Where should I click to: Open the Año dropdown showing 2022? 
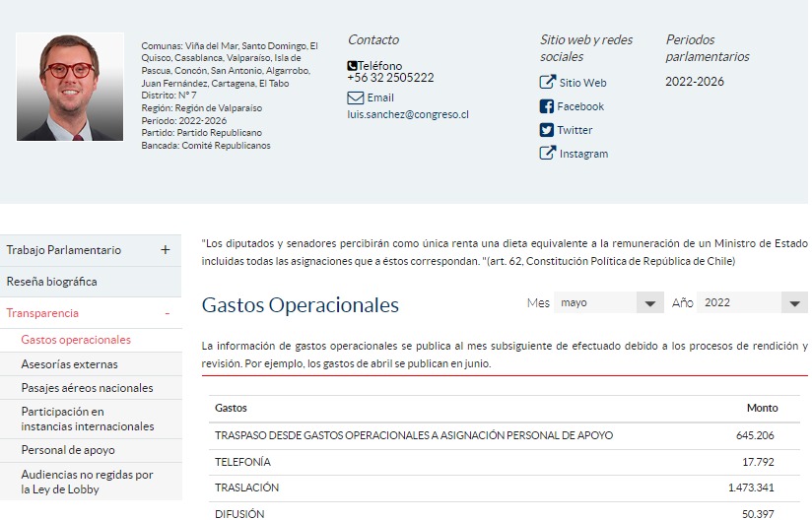752,303
